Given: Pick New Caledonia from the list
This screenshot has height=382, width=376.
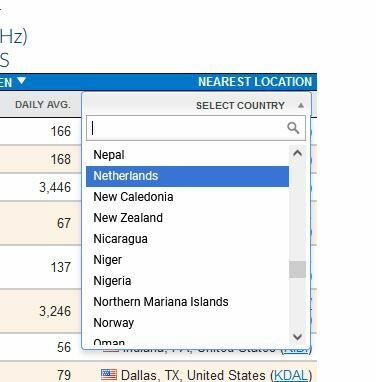Looking at the screenshot, I should pos(187,197).
